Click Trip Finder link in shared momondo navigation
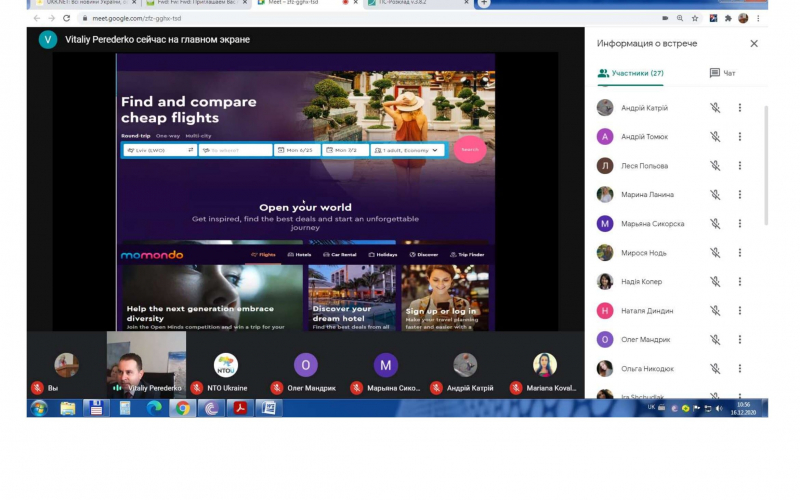800x500 pixels. point(467,255)
